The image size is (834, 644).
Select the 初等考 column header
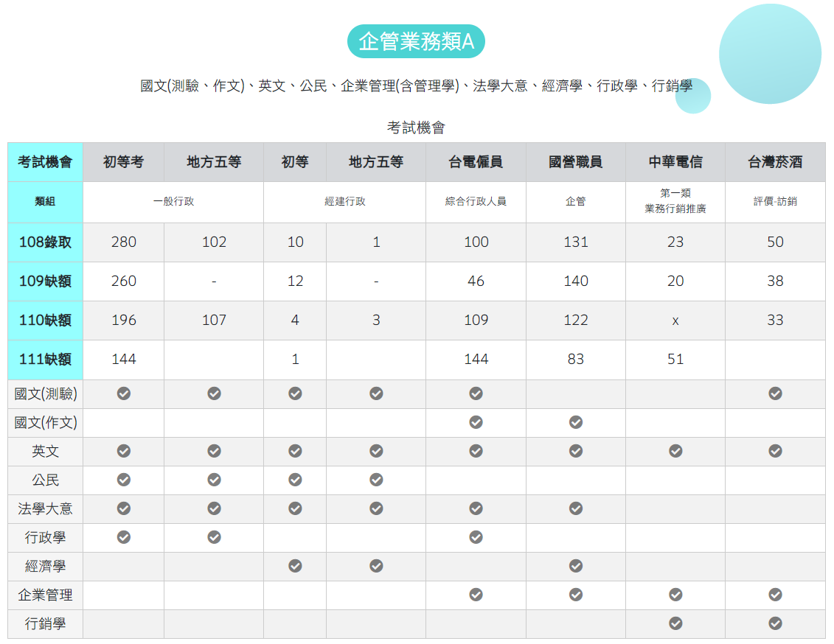pos(124,162)
